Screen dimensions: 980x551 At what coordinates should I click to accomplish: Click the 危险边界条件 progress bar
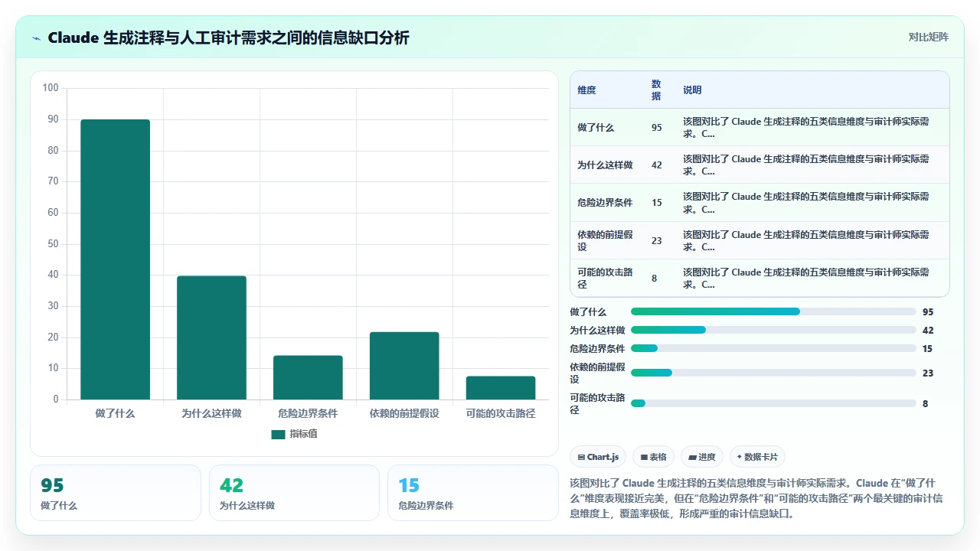click(x=773, y=348)
